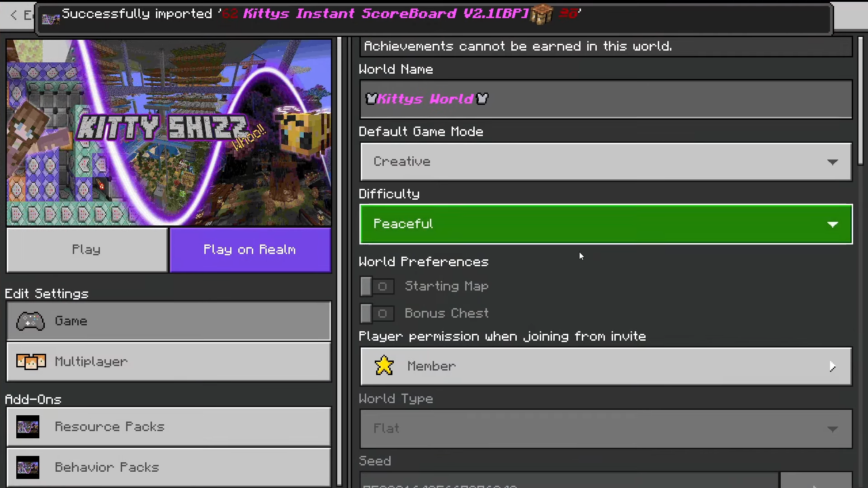This screenshot has height=488, width=868.
Task: Click the World Name input field
Action: pyautogui.click(x=606, y=99)
